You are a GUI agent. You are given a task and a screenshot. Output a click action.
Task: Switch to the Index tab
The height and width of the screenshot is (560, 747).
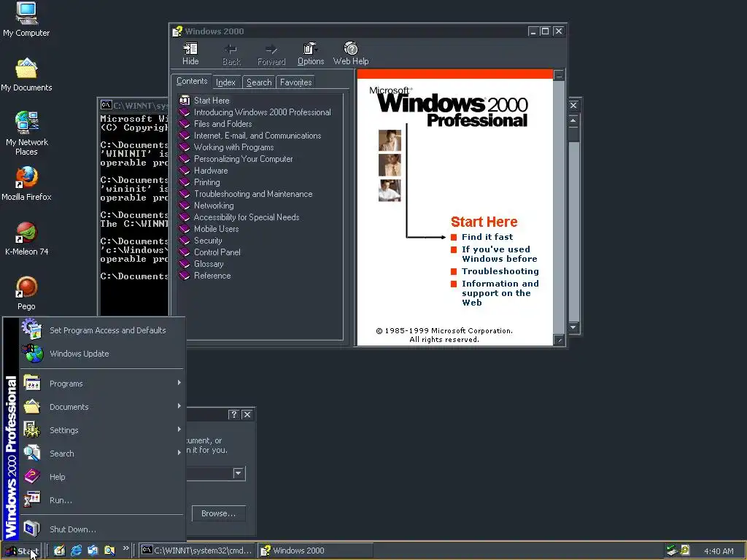(x=226, y=82)
